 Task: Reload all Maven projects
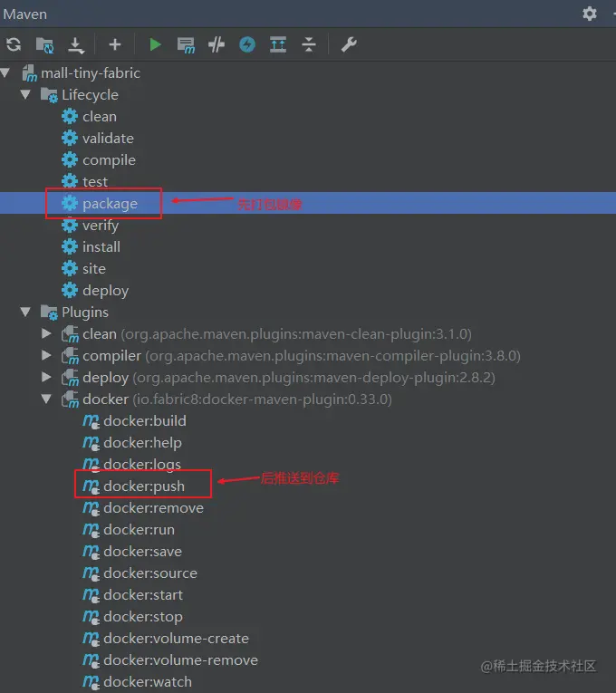point(14,44)
